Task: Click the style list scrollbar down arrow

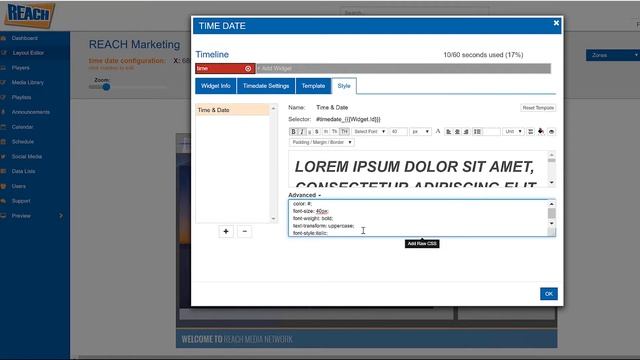Action: (x=273, y=219)
